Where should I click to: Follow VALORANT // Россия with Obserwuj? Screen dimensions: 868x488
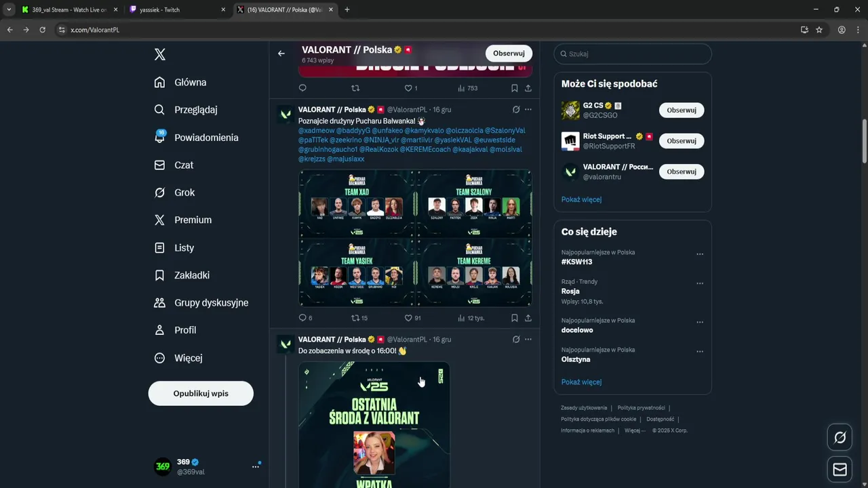click(682, 171)
